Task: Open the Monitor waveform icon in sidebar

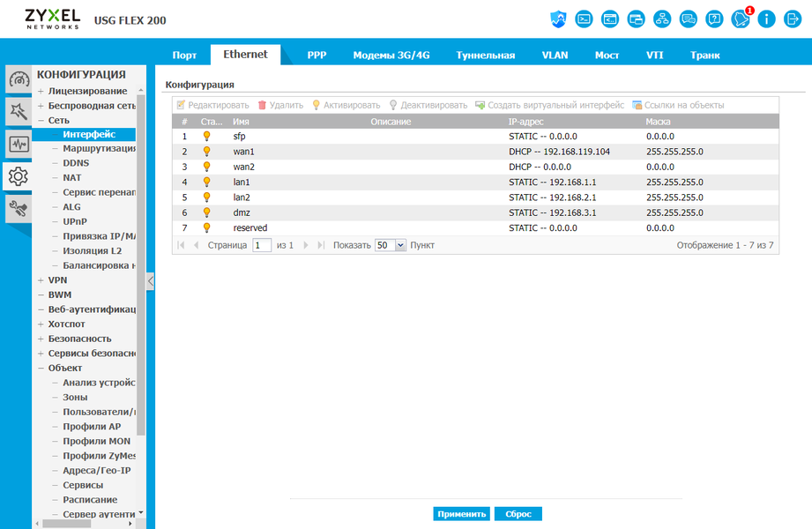Action: (x=19, y=144)
